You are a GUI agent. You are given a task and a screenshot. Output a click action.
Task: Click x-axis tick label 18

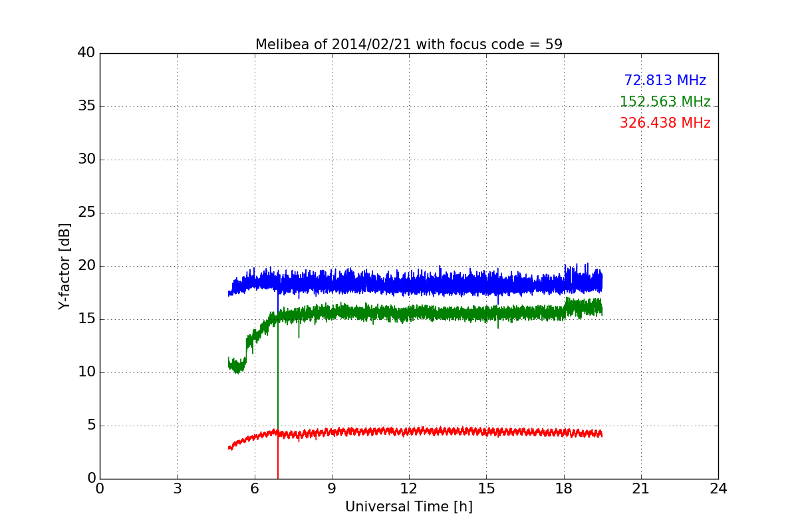tap(564, 489)
